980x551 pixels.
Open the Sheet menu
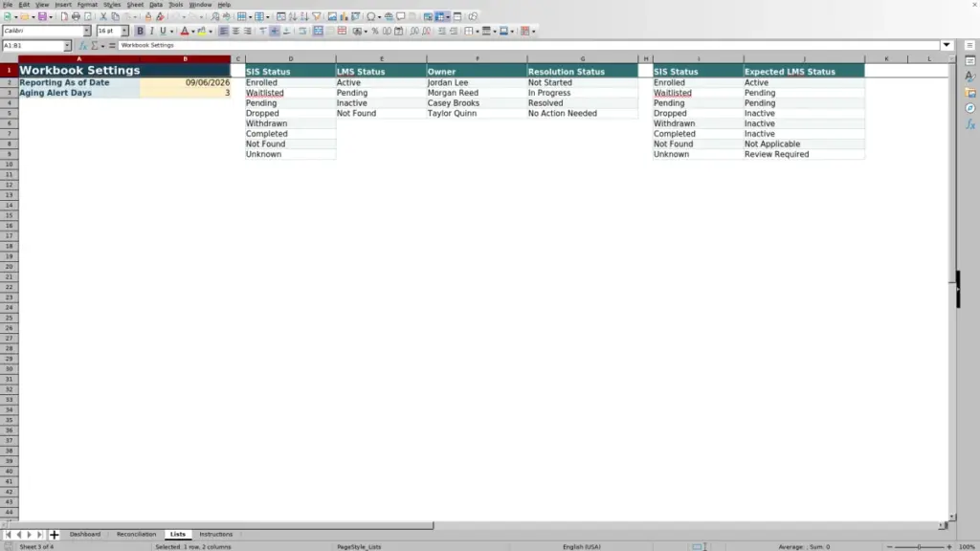[x=135, y=5]
